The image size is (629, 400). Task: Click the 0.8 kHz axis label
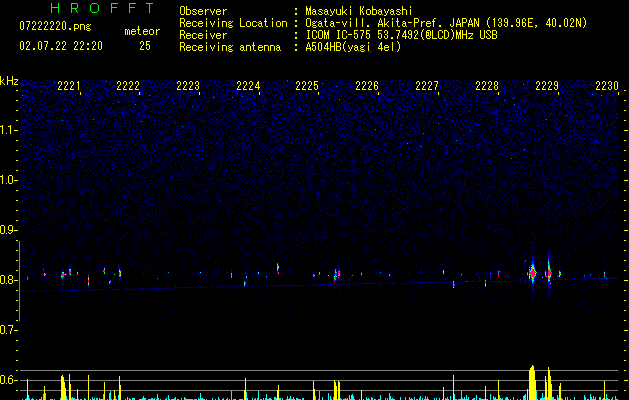[x=8, y=280]
